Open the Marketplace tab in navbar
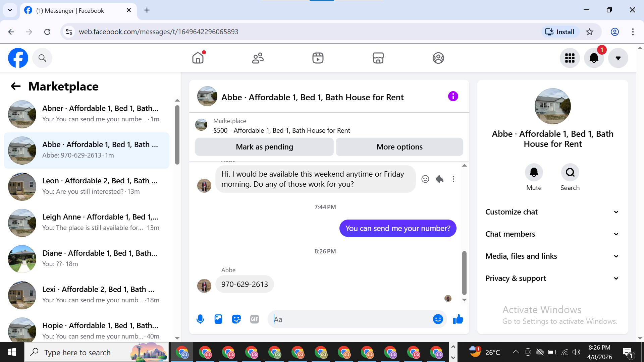This screenshot has width=644, height=362. 378,58
